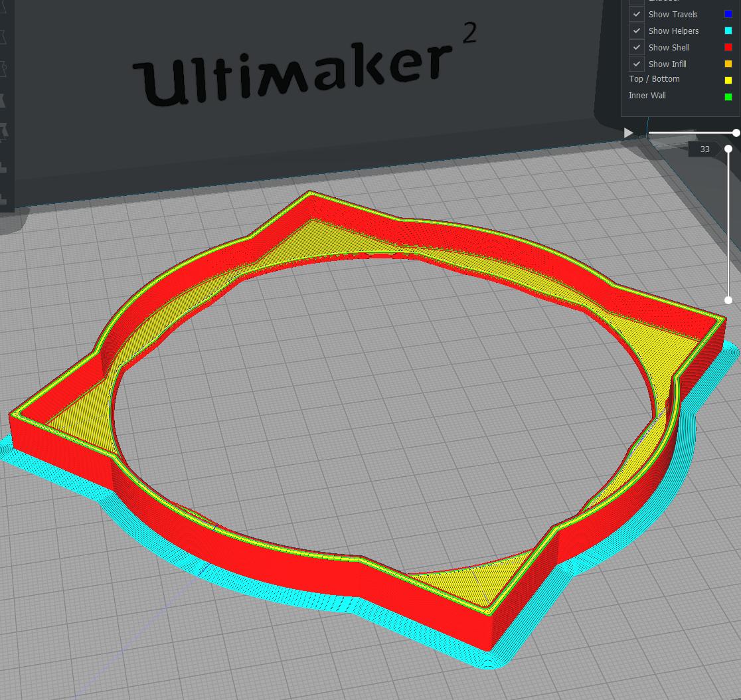741x700 pixels.
Task: Toggle the Show Helpers checkbox
Action: point(637,31)
